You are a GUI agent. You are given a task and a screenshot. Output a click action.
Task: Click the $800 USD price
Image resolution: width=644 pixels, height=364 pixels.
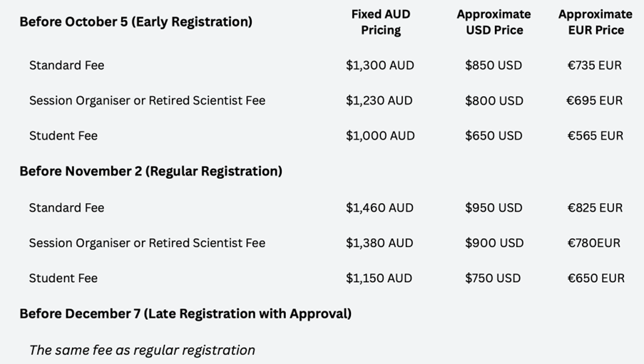(x=494, y=100)
